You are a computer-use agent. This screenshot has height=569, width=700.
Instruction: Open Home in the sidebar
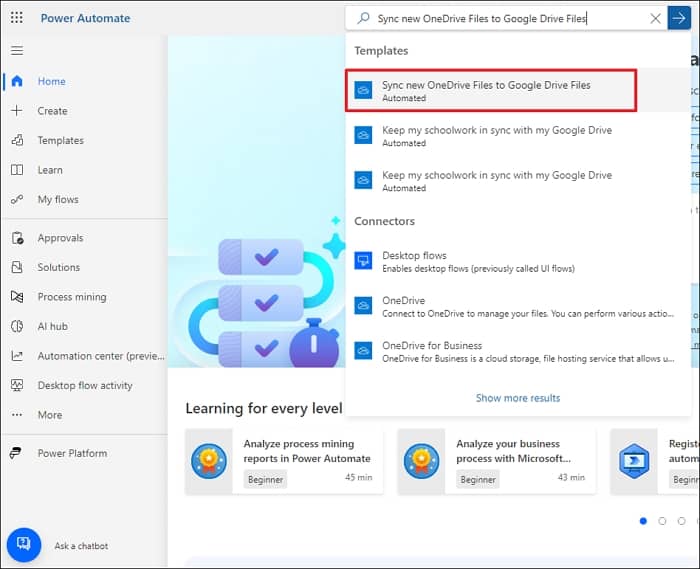[85, 81]
